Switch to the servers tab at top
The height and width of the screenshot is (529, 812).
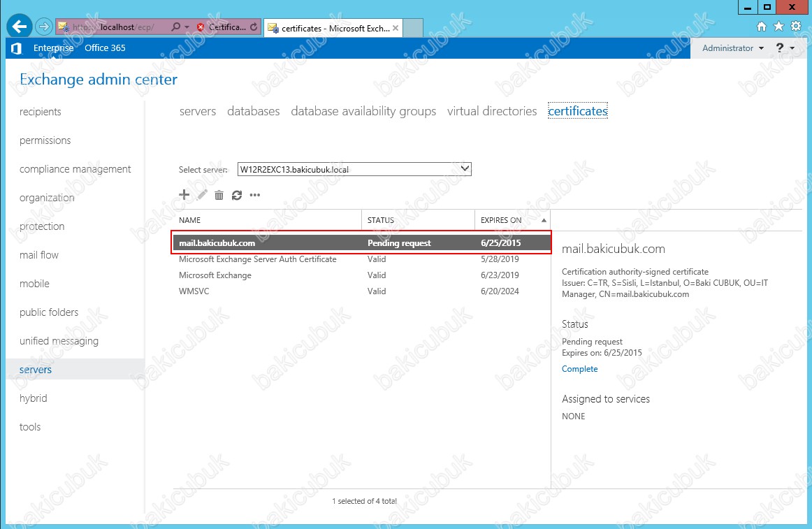click(198, 111)
